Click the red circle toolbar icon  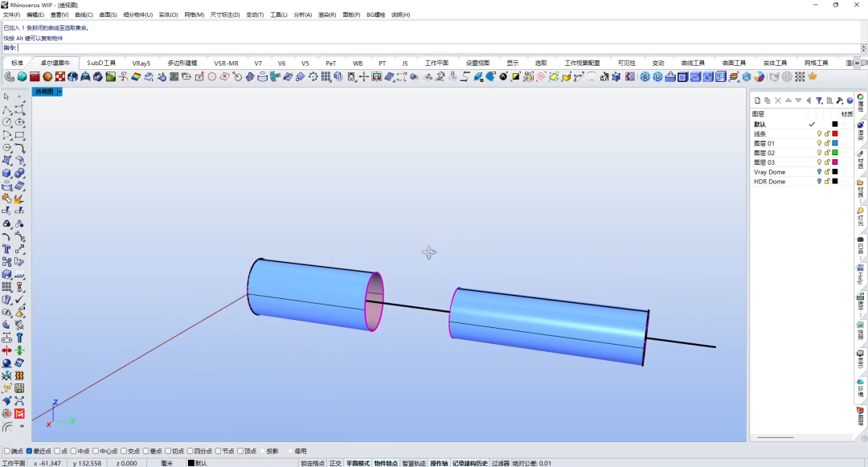point(212,77)
